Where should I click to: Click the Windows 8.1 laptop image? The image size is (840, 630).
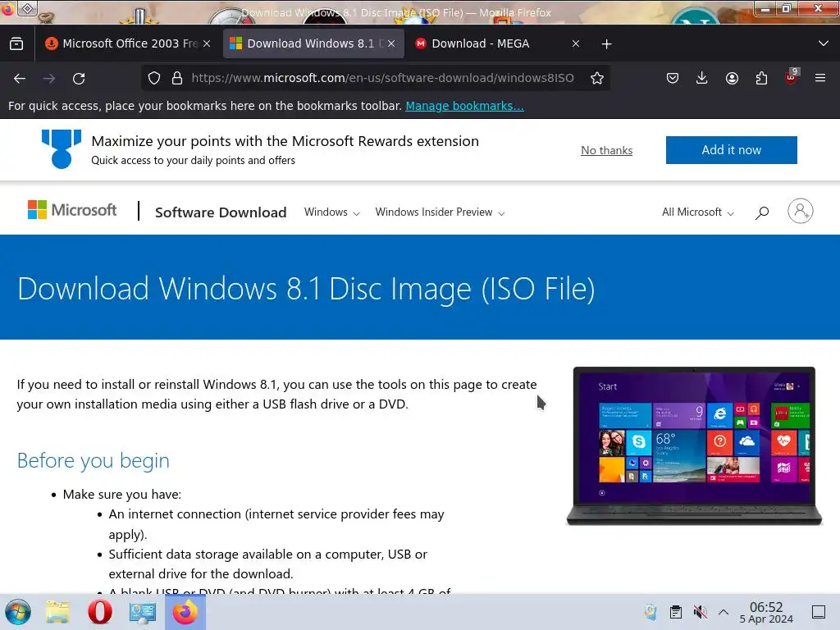[694, 445]
